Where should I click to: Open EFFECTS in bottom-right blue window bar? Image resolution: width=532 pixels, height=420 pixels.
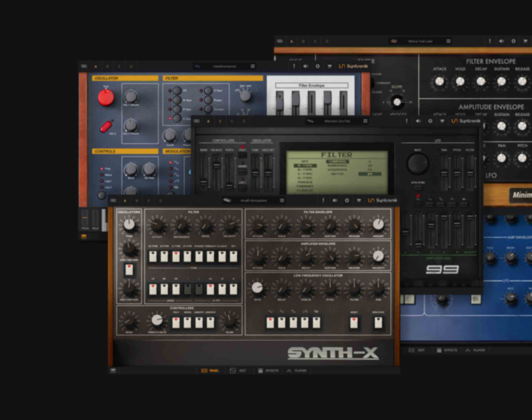pos(447,350)
